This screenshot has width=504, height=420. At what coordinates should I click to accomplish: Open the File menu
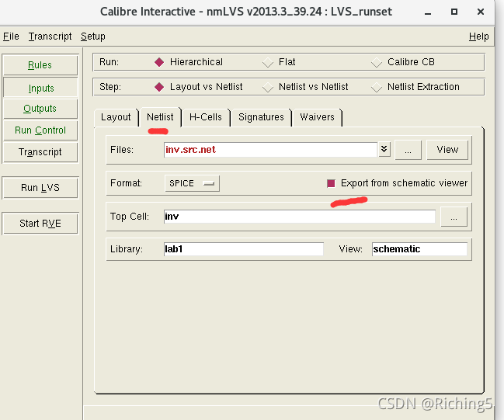point(11,36)
